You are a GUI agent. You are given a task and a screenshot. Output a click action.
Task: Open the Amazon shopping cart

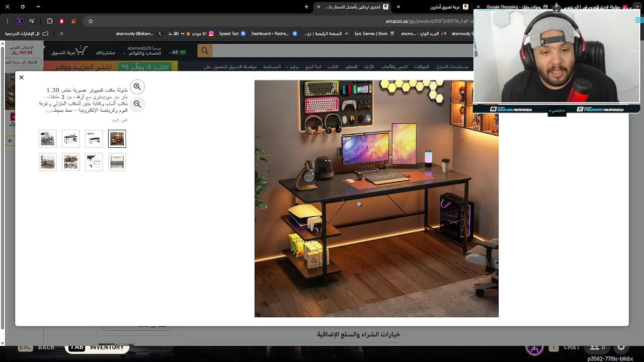point(69,51)
